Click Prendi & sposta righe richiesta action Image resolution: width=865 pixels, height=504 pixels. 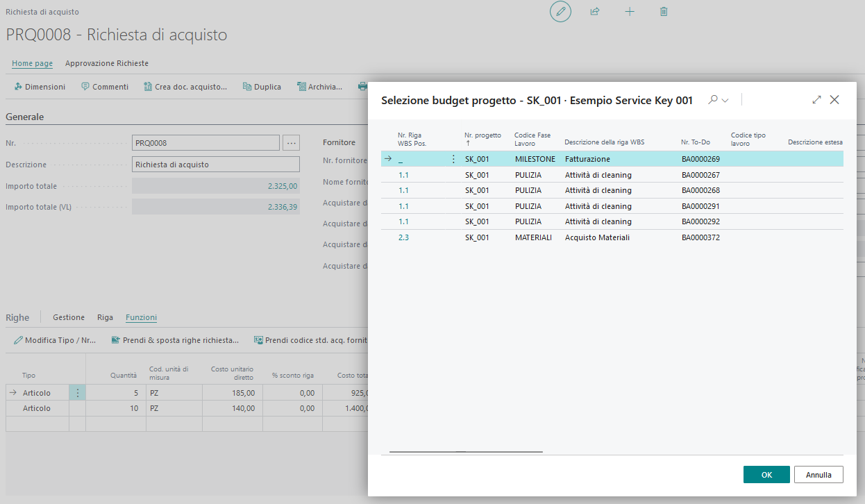pos(175,340)
